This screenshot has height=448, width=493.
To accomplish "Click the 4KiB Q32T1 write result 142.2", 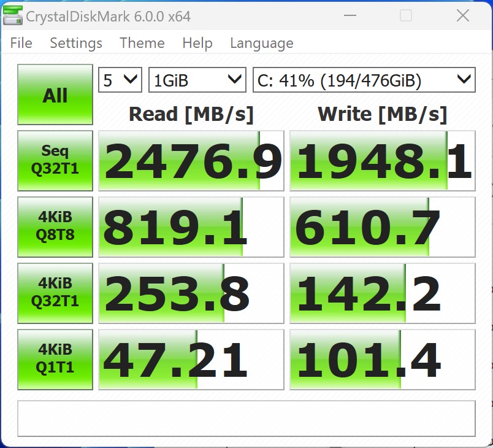I will [x=383, y=293].
